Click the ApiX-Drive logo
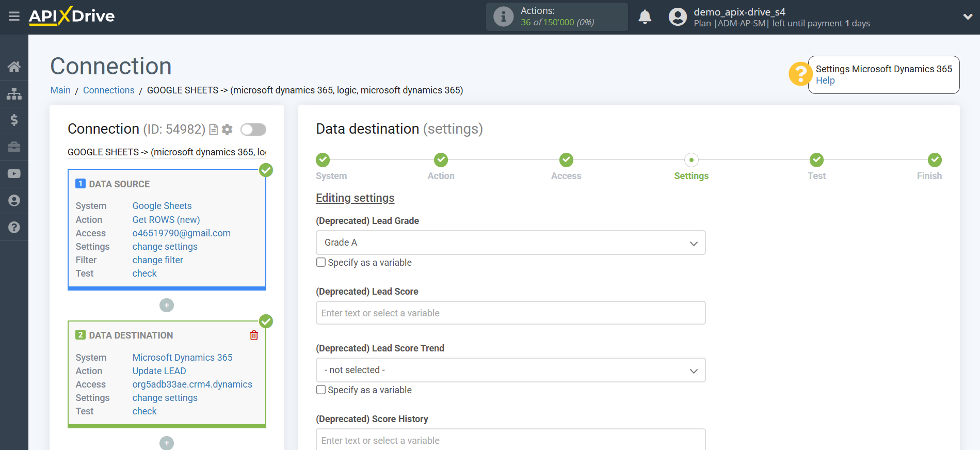The image size is (980, 450). (x=72, y=16)
